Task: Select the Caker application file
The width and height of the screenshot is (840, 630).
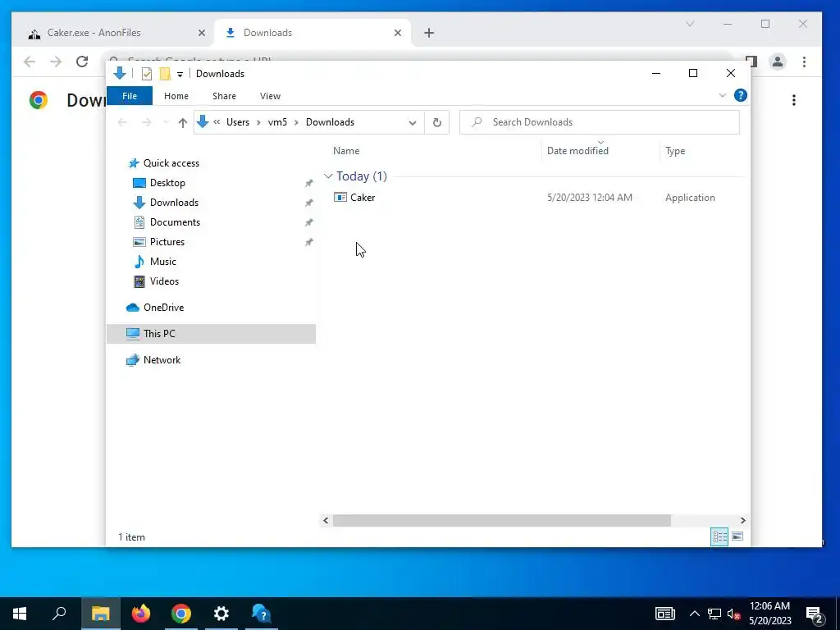Action: click(362, 198)
